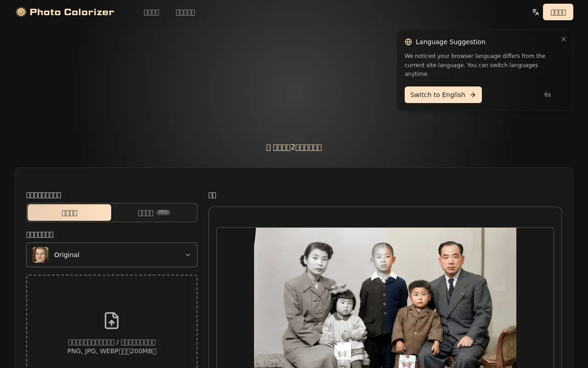Image resolution: width=588 pixels, height=368 pixels.
Task: Click the face thumbnail beside Original
Action: tap(40, 255)
